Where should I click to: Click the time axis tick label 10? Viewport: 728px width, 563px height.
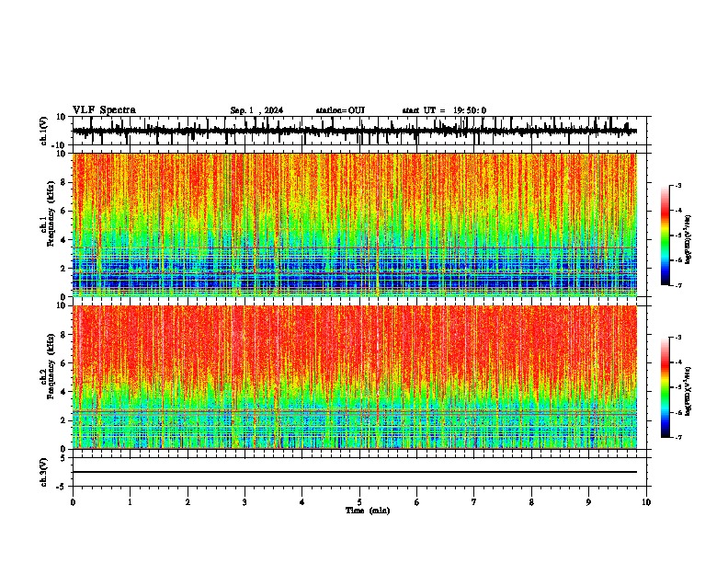(x=646, y=502)
